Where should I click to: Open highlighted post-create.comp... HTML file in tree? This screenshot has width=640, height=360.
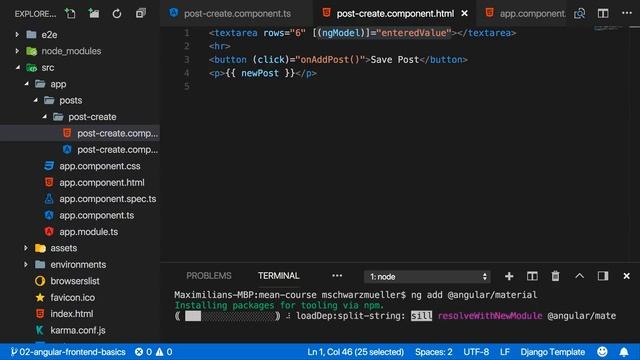click(80, 133)
